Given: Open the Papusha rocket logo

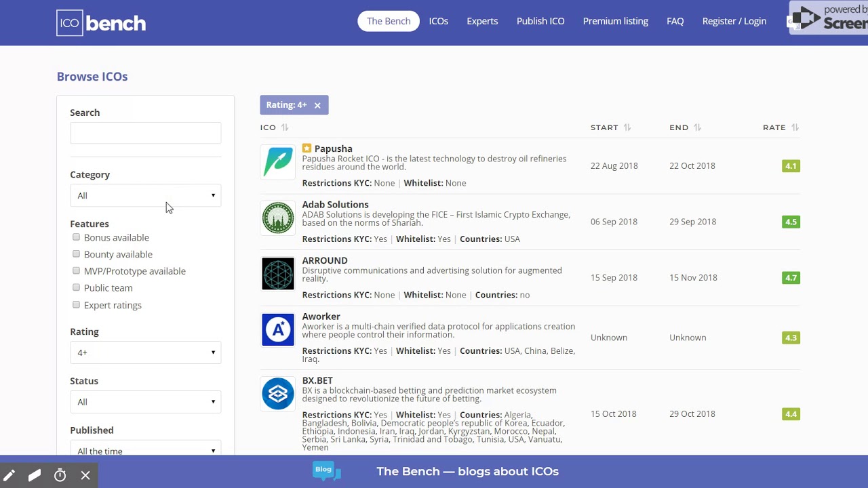Looking at the screenshot, I should pyautogui.click(x=278, y=162).
